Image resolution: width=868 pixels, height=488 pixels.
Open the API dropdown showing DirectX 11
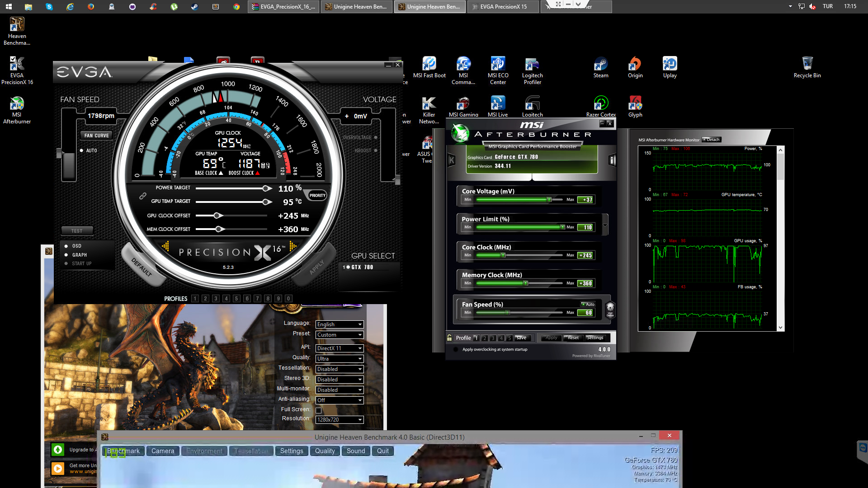[x=340, y=348]
